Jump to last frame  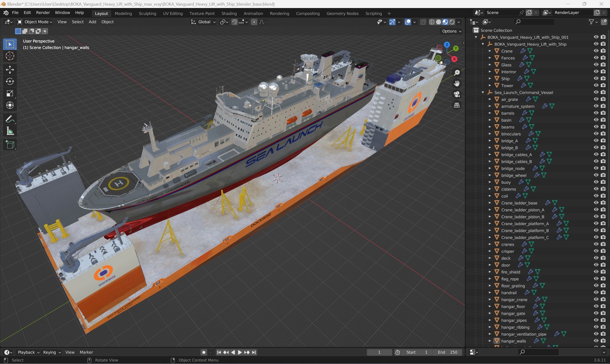click(254, 352)
